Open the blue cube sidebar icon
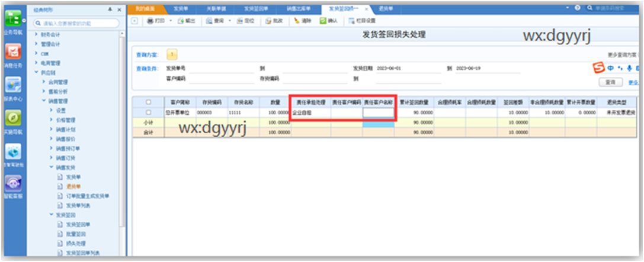Viewport: 644px width, 262px height. click(x=12, y=151)
